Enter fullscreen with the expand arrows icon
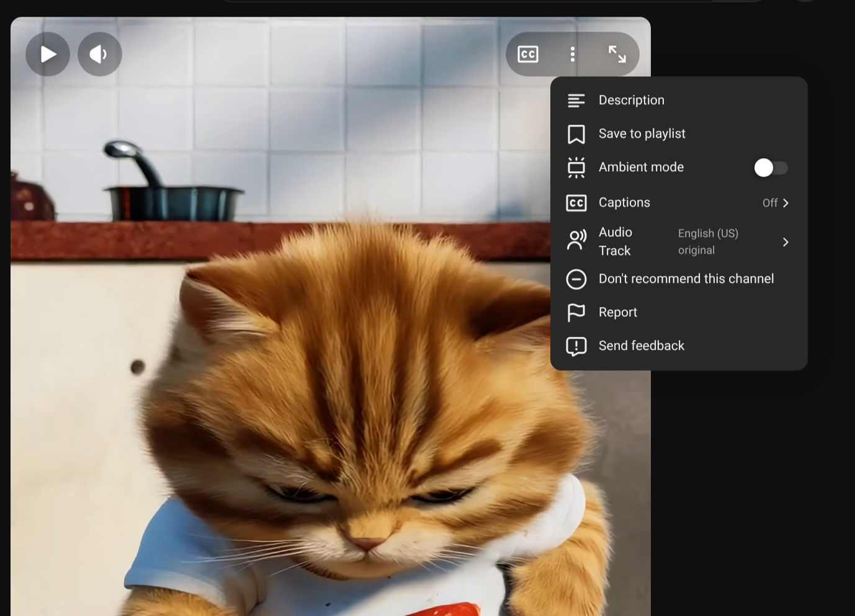855x616 pixels. [x=617, y=54]
